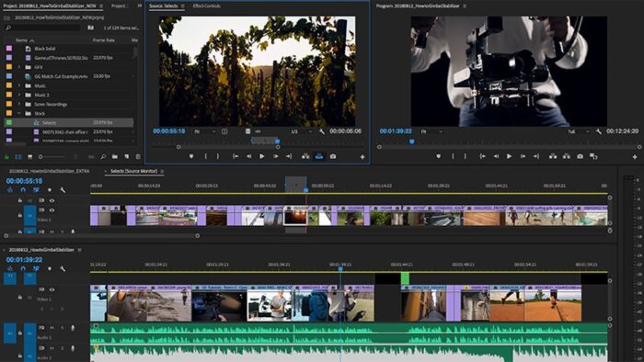The width and height of the screenshot is (644, 362).
Task: Open Program monitor button editor plus icon
Action: [x=635, y=156]
